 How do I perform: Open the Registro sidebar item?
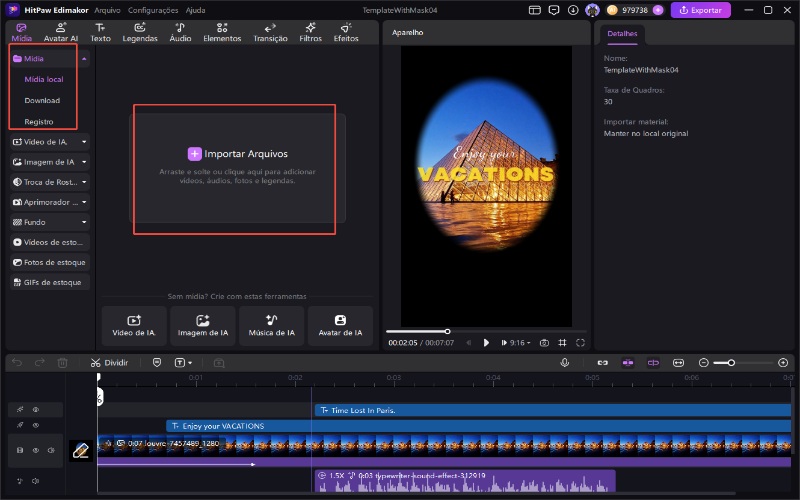(x=39, y=122)
